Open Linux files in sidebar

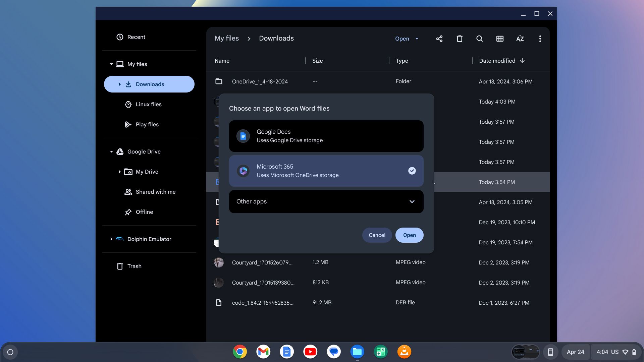tap(149, 104)
